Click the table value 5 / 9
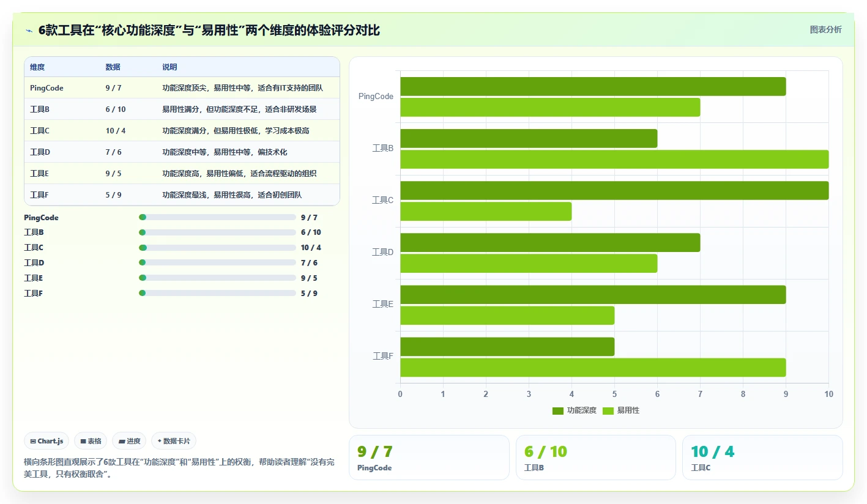 (x=113, y=195)
